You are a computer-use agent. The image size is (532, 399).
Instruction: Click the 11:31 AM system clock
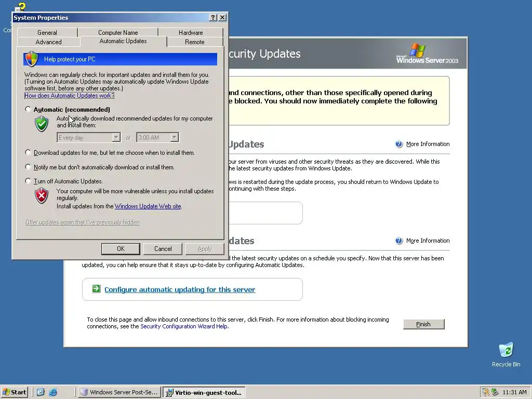(x=514, y=392)
